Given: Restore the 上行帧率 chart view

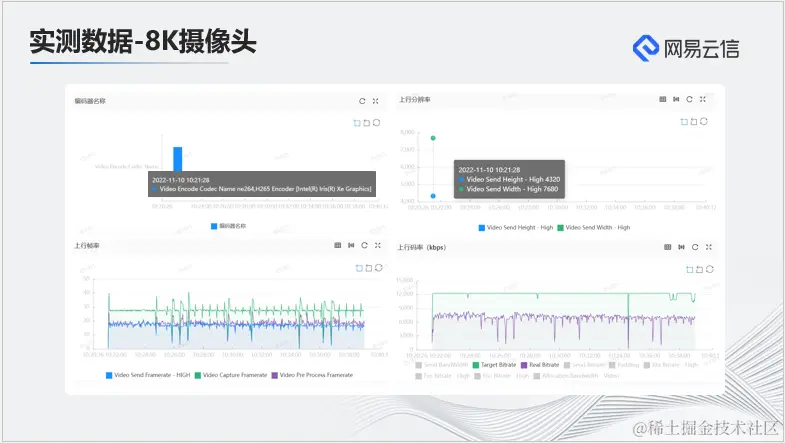Looking at the screenshot, I should click(x=379, y=268).
